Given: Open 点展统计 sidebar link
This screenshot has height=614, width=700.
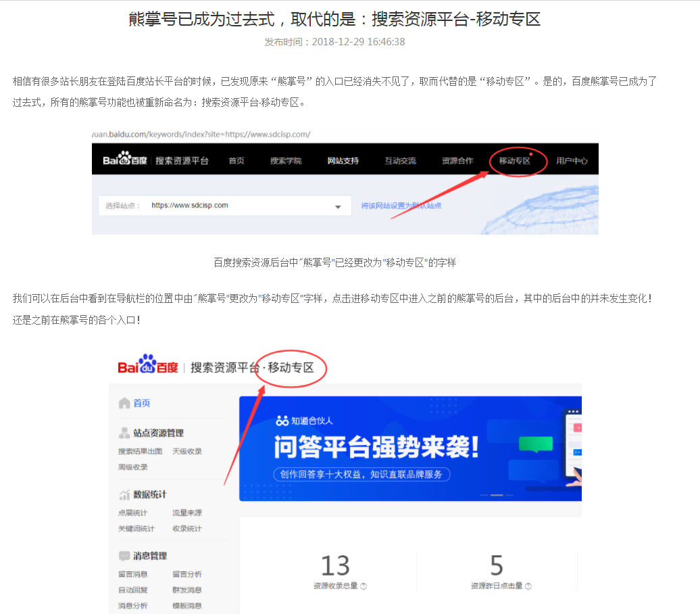Looking at the screenshot, I should point(132,513).
